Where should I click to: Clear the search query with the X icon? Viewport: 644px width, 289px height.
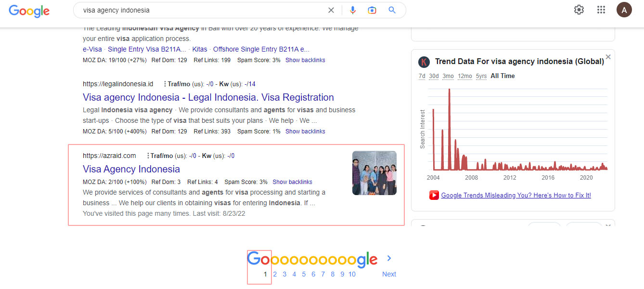331,10
